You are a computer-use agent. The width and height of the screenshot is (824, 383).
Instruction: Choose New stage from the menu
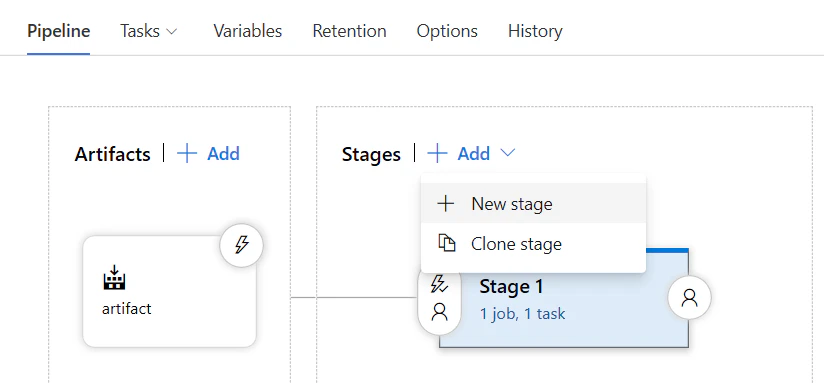point(533,203)
